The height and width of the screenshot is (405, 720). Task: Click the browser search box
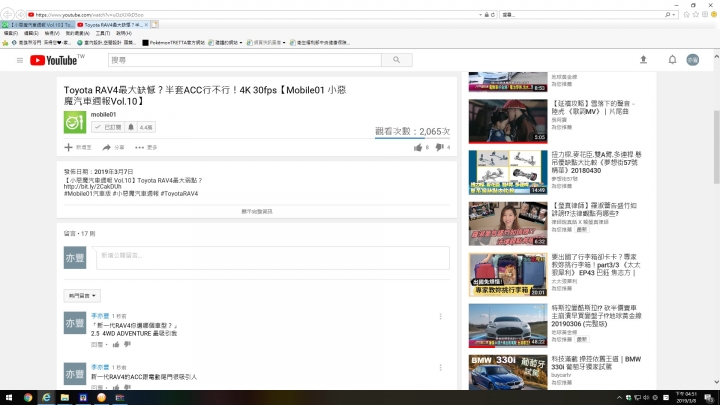tap(582, 15)
